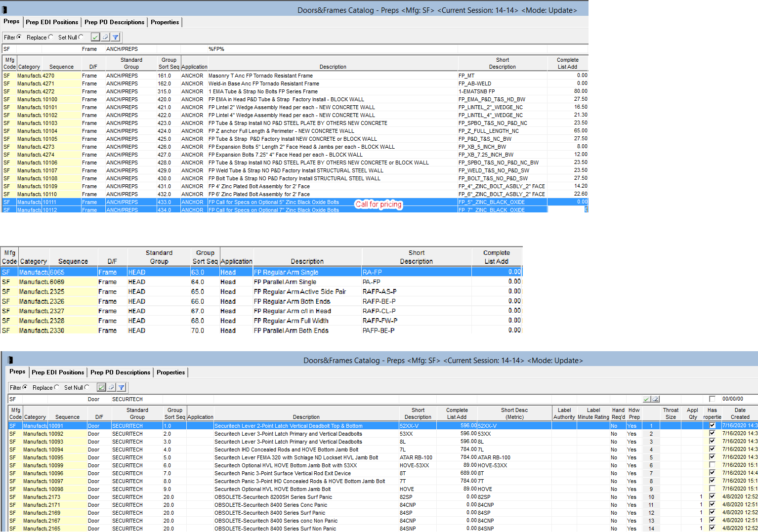758x532 pixels.
Task: Click small green checkmark left of 00/00/00 date
Action: [647, 399]
